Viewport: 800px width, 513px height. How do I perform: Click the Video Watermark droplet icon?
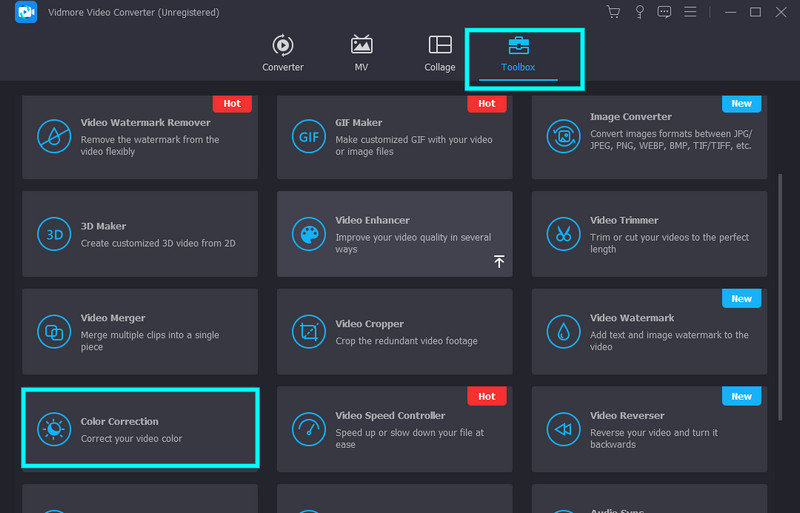pos(562,331)
